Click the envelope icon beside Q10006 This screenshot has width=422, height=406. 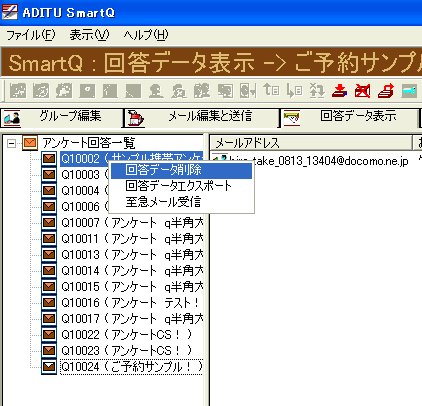tap(49, 206)
